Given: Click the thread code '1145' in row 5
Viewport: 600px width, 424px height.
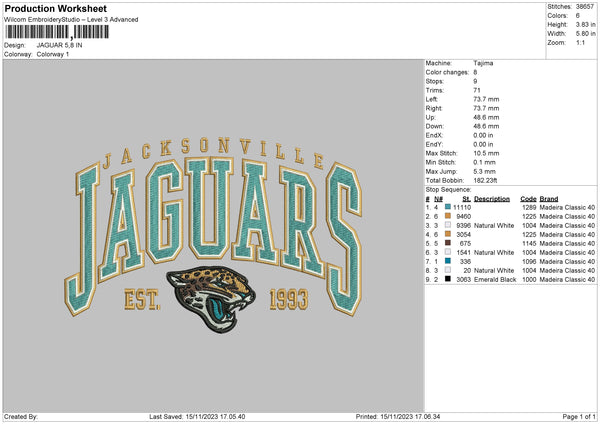Looking at the screenshot, I should tap(529, 243).
